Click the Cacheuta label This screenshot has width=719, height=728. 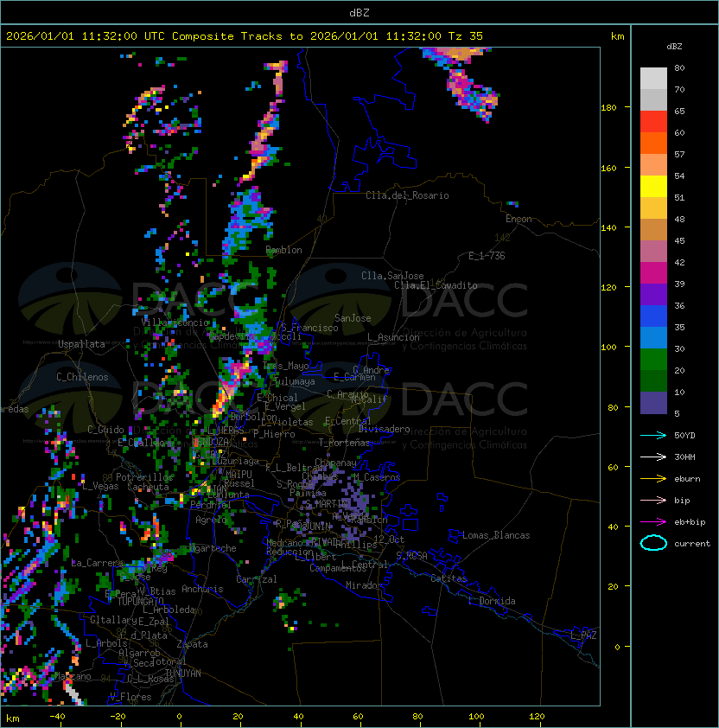[148, 487]
